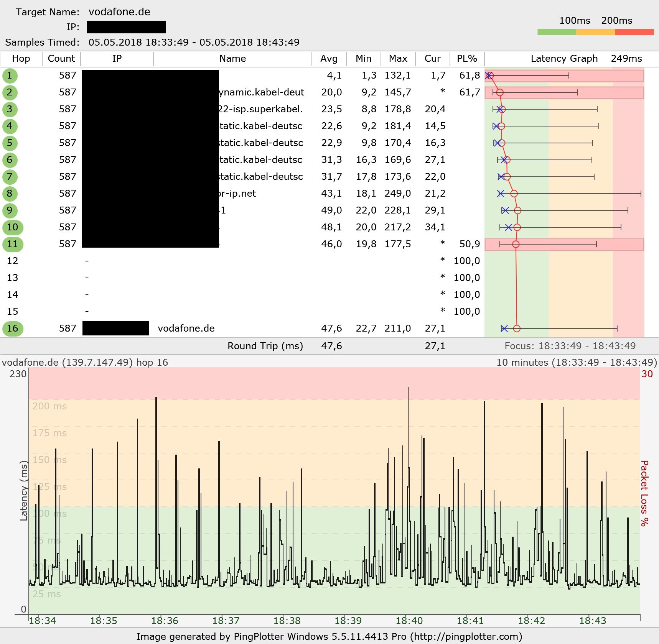659x644 pixels.
Task: Select hop 3 green circle
Action: [x=10, y=109]
